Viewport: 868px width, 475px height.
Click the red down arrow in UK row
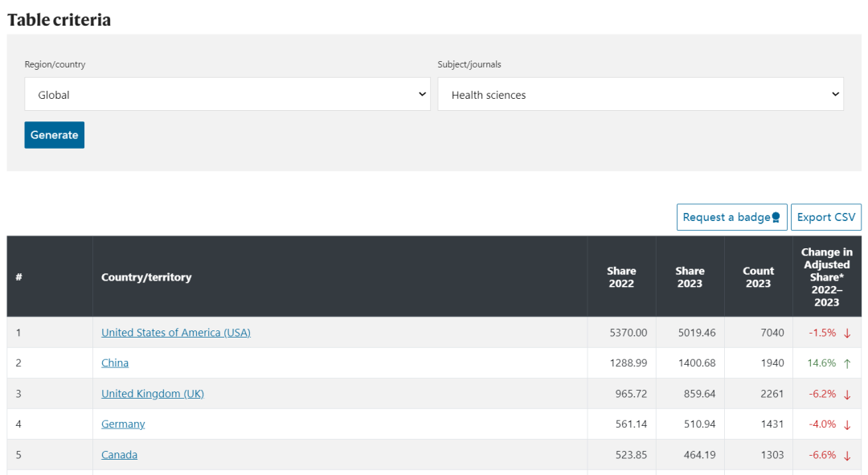tap(847, 394)
